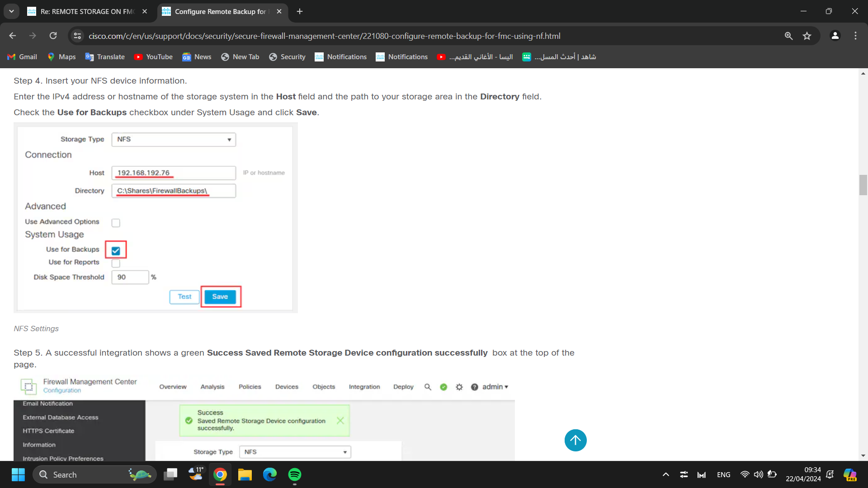Click the FMC system settings gear icon
The height and width of the screenshot is (488, 868).
point(459,387)
